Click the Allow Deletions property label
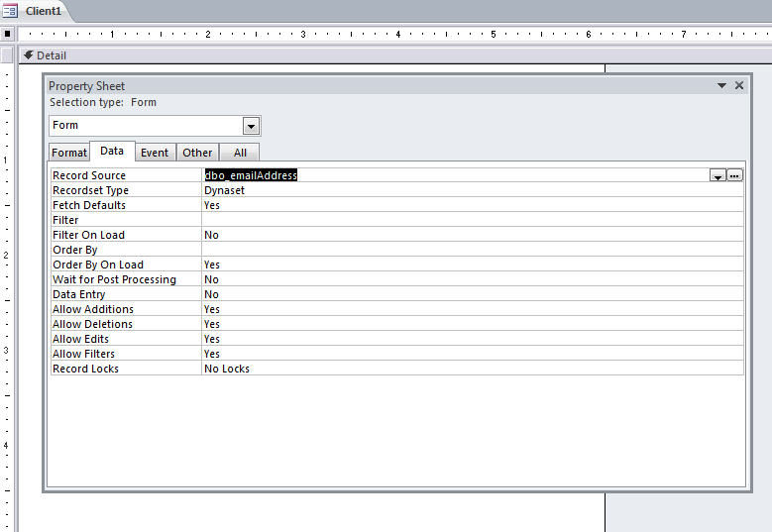772x532 pixels. [92, 324]
